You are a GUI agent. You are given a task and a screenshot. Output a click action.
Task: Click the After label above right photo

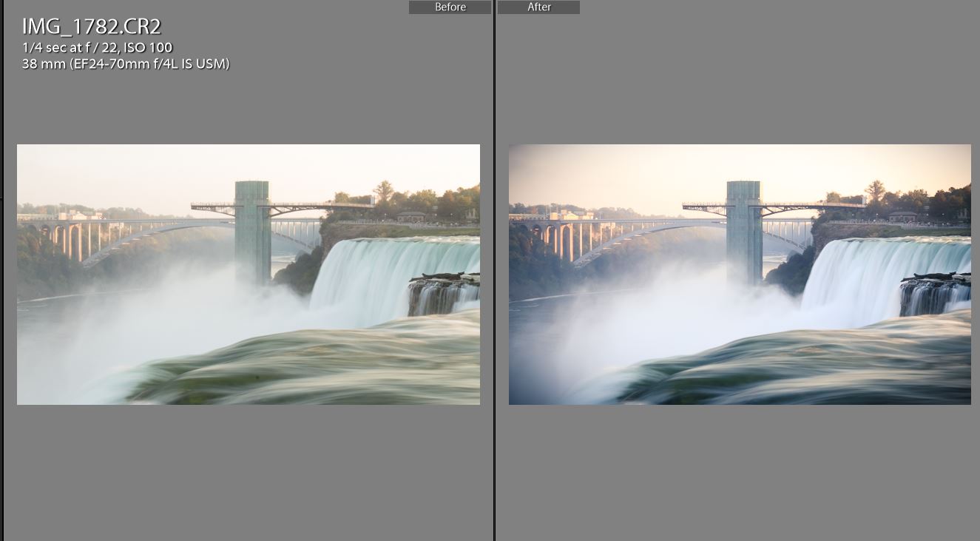click(x=538, y=7)
